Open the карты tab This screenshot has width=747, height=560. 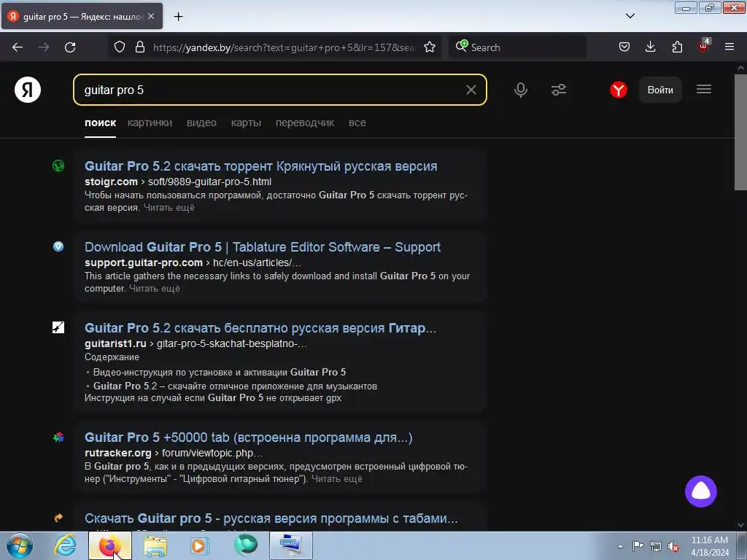[246, 122]
